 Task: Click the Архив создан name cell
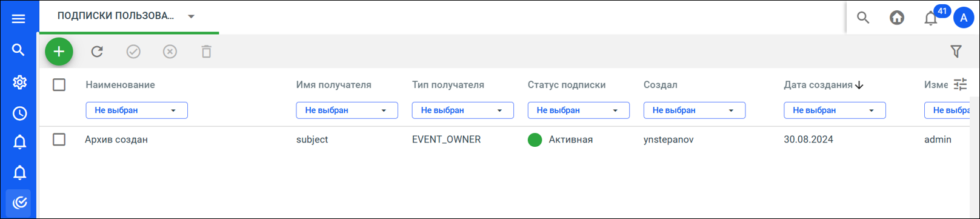coord(116,140)
